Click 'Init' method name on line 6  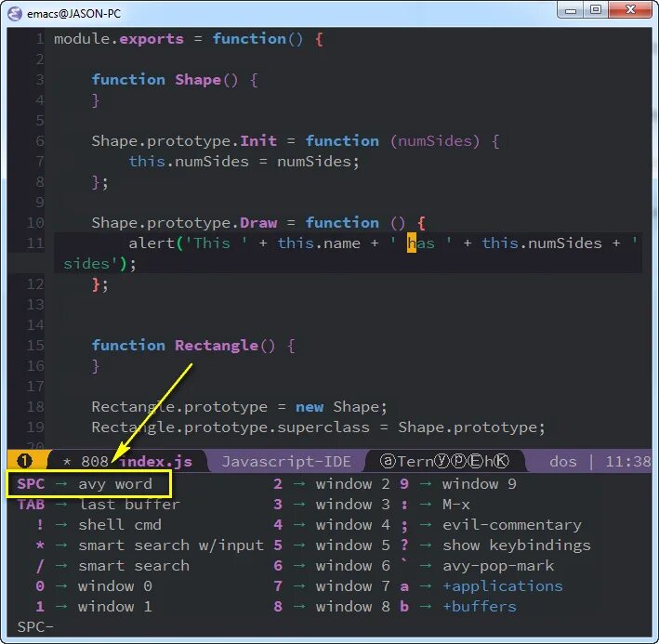pos(258,140)
